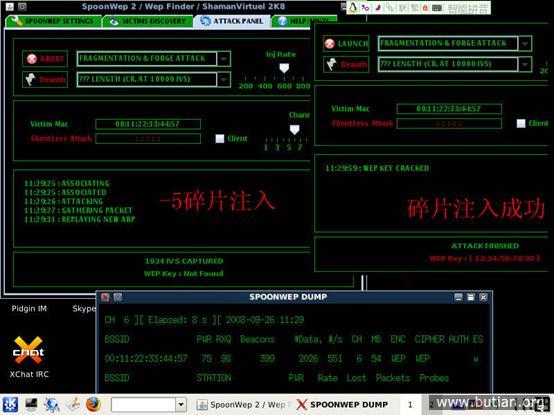This screenshot has height=415, width=554.
Task: Open the Fragmentation & Forge Attack dropdown, left panel
Action: (x=224, y=59)
